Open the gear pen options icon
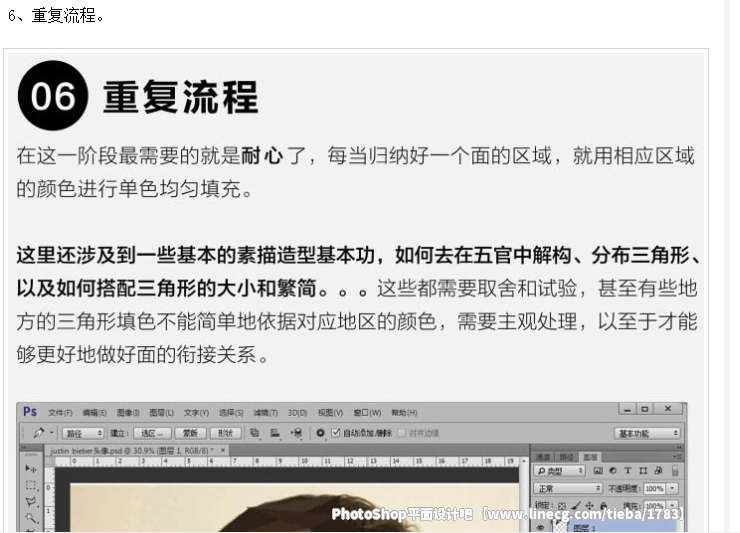The width and height of the screenshot is (740, 533). tap(320, 432)
